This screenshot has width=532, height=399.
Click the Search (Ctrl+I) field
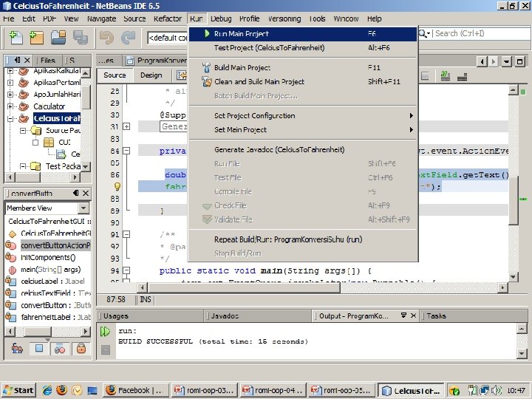(482, 33)
